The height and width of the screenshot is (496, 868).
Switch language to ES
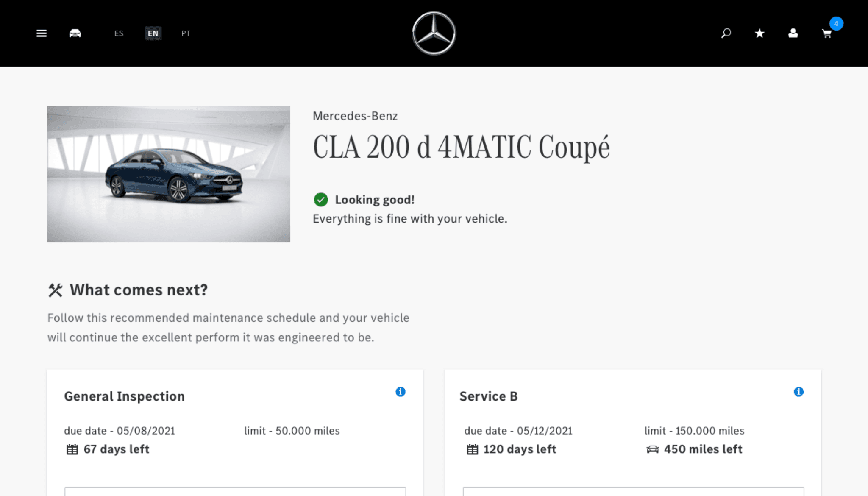pyautogui.click(x=119, y=33)
